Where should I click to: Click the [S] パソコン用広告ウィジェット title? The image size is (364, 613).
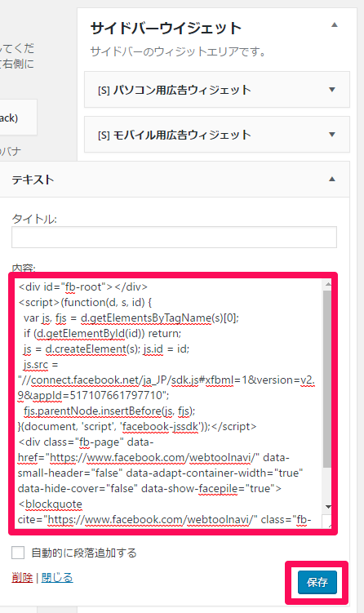point(175,90)
